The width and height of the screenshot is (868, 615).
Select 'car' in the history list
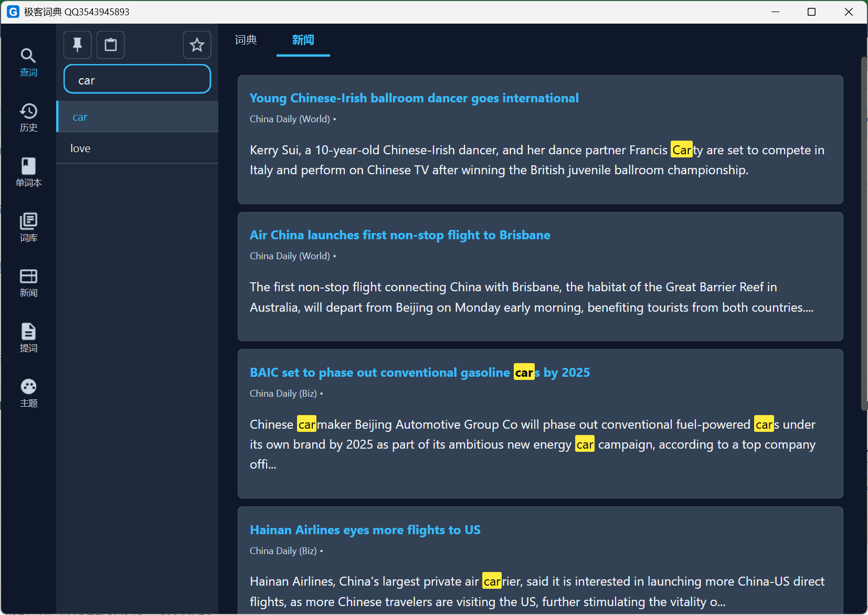click(x=137, y=117)
